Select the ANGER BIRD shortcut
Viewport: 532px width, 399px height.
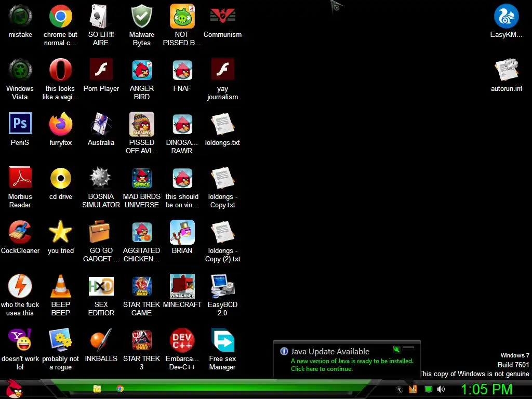[141, 70]
